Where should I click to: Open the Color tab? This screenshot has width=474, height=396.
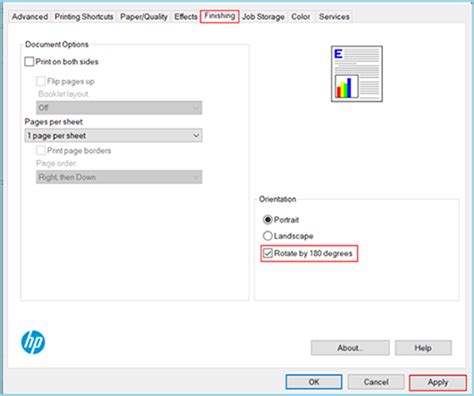[301, 17]
